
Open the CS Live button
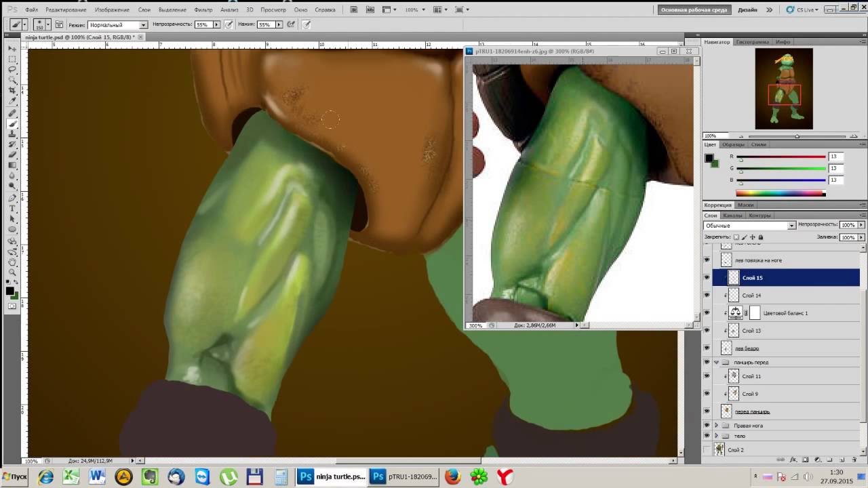(x=803, y=10)
